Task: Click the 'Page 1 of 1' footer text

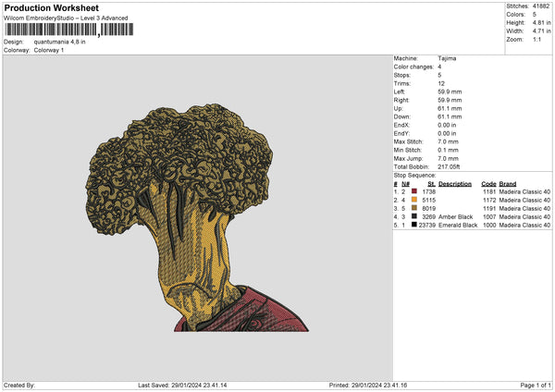Action: tap(536, 386)
